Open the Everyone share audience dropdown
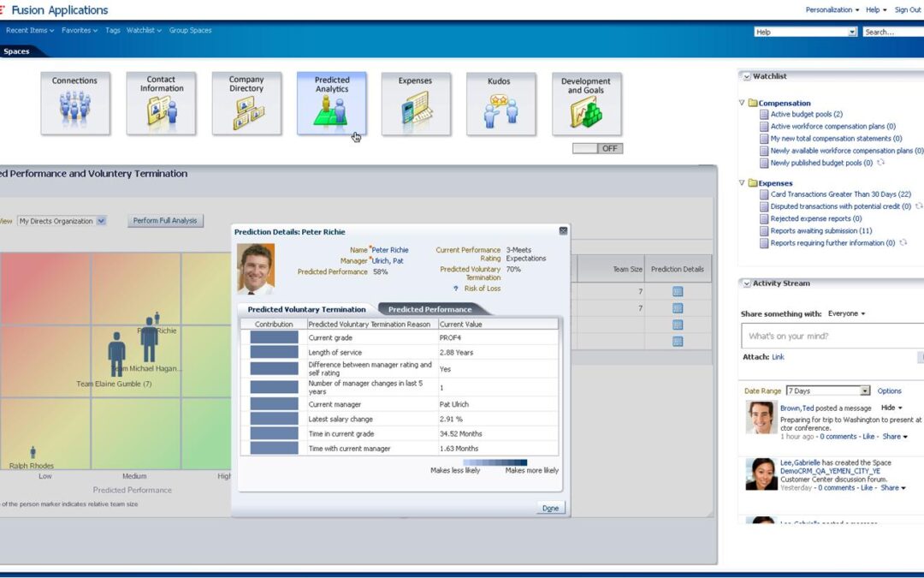924x578 pixels. (846, 313)
